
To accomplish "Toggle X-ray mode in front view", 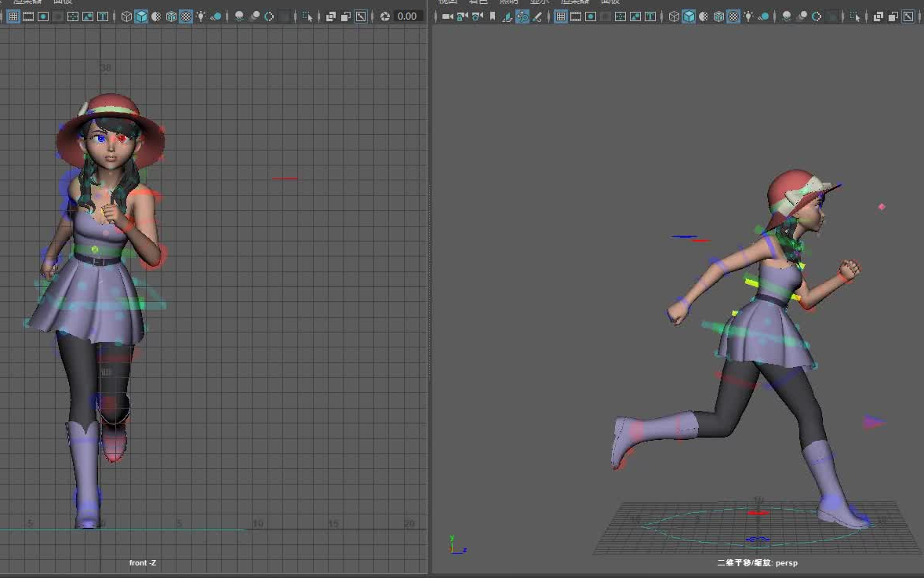I will coord(330,16).
